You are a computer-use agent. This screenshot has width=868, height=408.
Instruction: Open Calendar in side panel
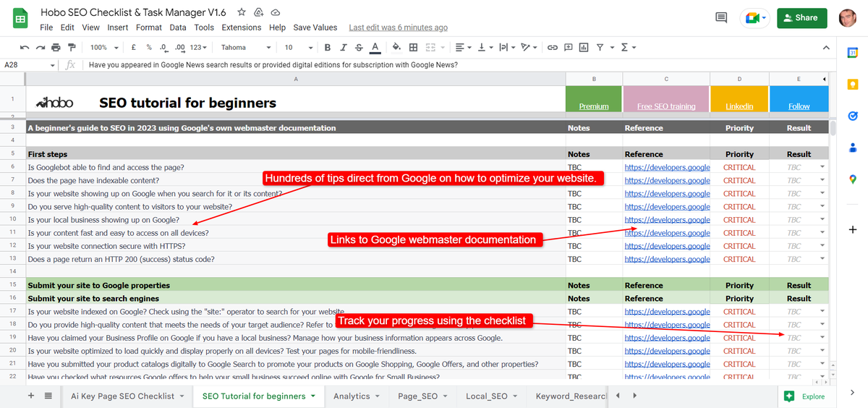click(853, 52)
